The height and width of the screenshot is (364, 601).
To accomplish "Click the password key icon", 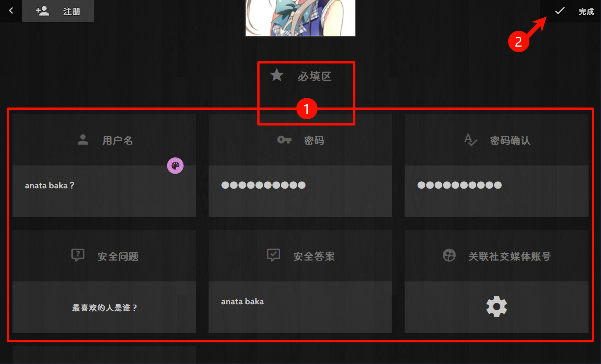I will point(284,140).
